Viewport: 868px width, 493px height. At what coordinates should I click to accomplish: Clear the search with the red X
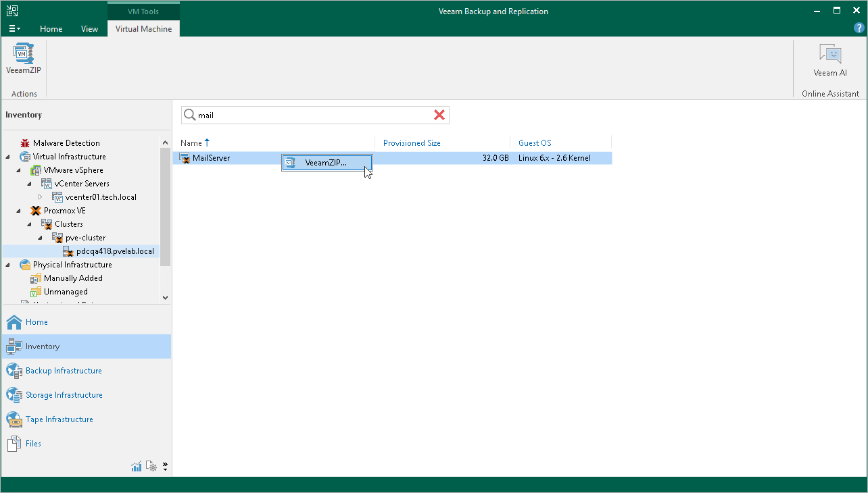coord(439,115)
